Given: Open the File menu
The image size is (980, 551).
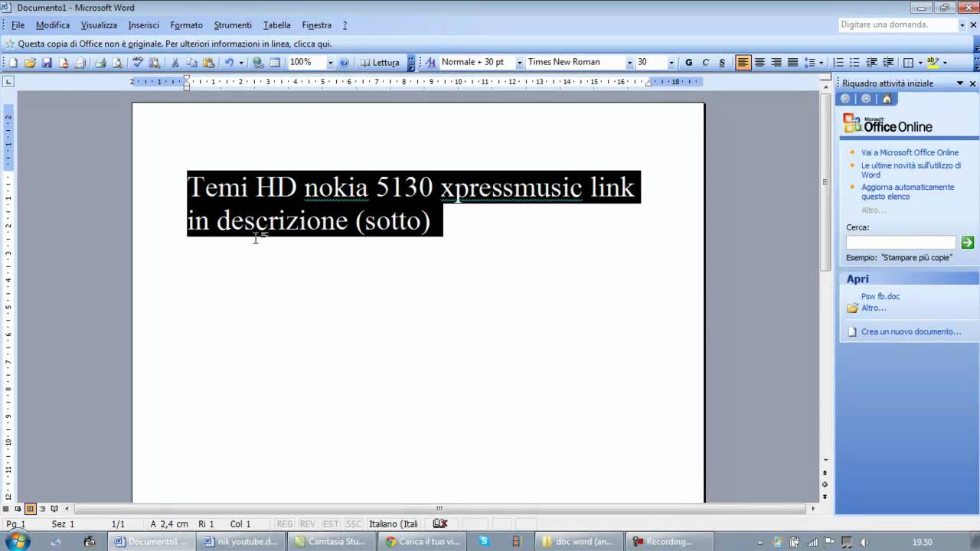Looking at the screenshot, I should click(x=18, y=25).
